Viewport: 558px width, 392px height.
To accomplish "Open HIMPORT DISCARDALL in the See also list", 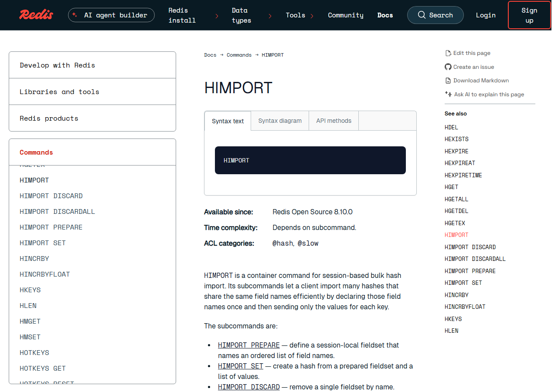I will tap(475, 259).
